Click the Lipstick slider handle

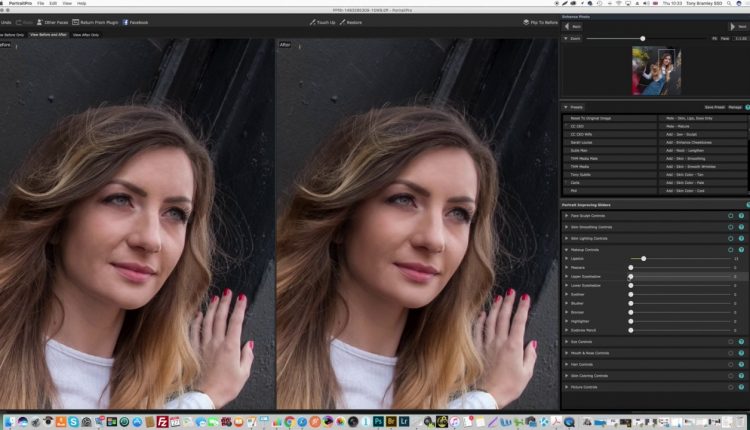(x=644, y=258)
